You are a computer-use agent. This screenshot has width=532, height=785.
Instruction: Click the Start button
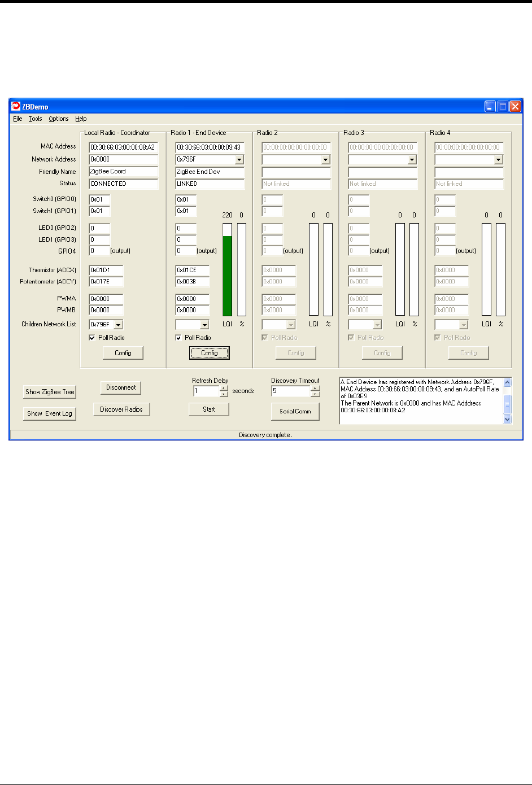(209, 409)
